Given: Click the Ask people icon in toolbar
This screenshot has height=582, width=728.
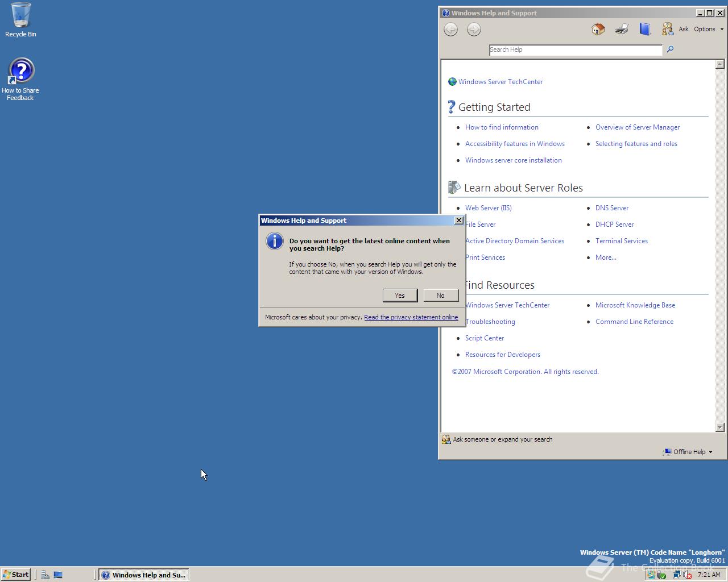Looking at the screenshot, I should coord(667,29).
